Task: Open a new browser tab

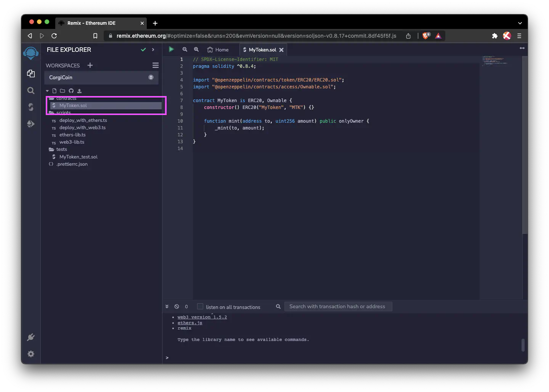Action: 155,23
